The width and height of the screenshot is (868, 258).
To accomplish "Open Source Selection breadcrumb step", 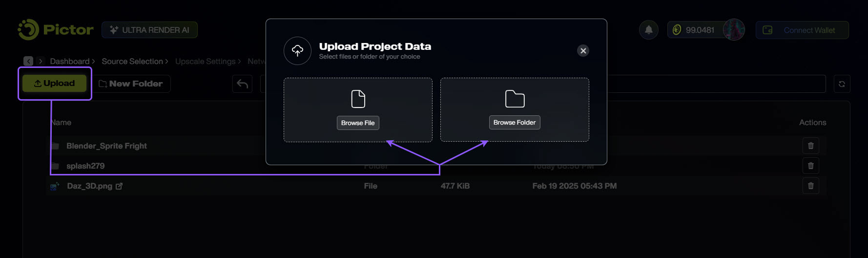I will click(132, 61).
